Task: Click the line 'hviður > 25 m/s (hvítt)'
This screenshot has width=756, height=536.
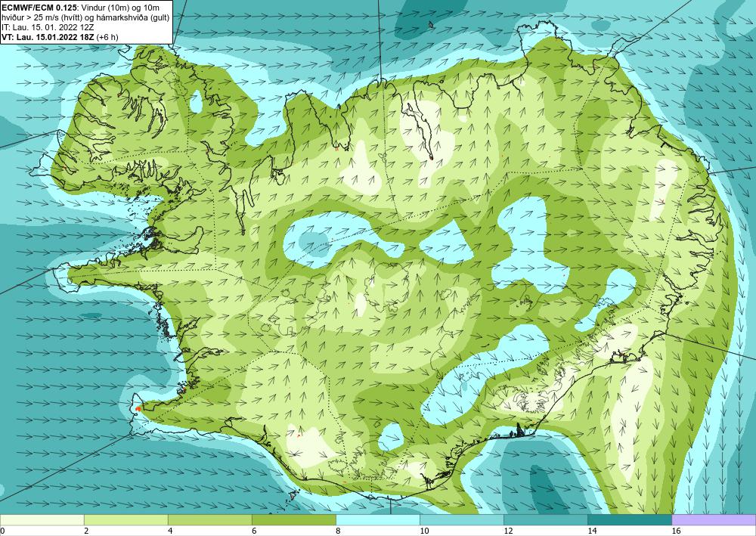Action: 42,17
